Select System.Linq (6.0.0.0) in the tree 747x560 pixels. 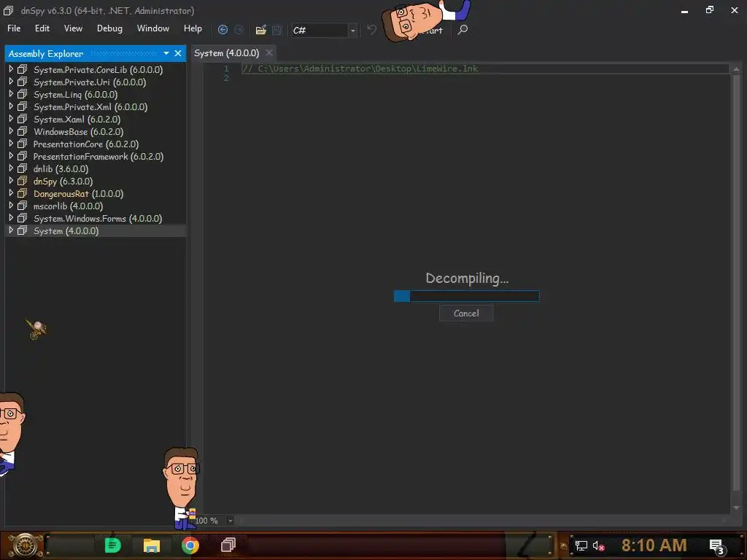75,95
